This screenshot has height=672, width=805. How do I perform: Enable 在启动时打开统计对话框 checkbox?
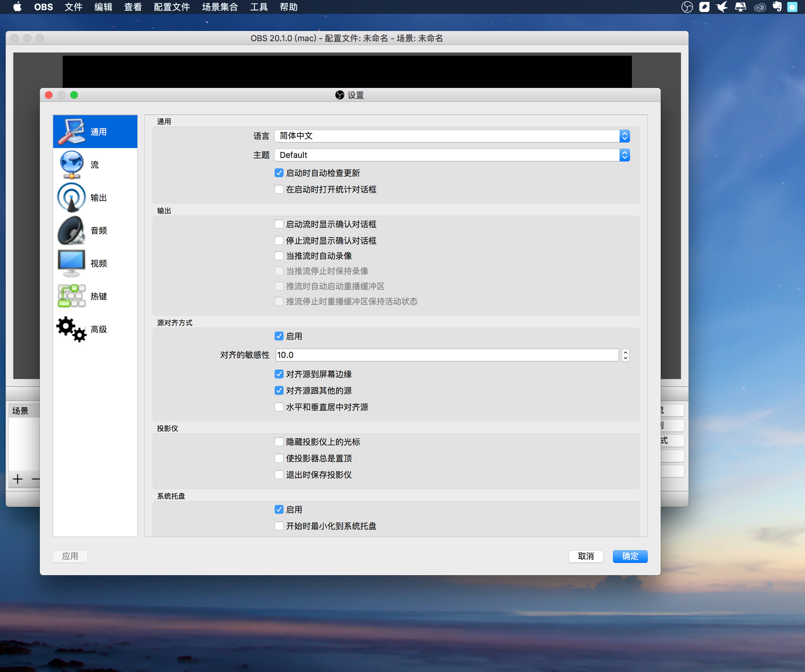click(x=279, y=190)
